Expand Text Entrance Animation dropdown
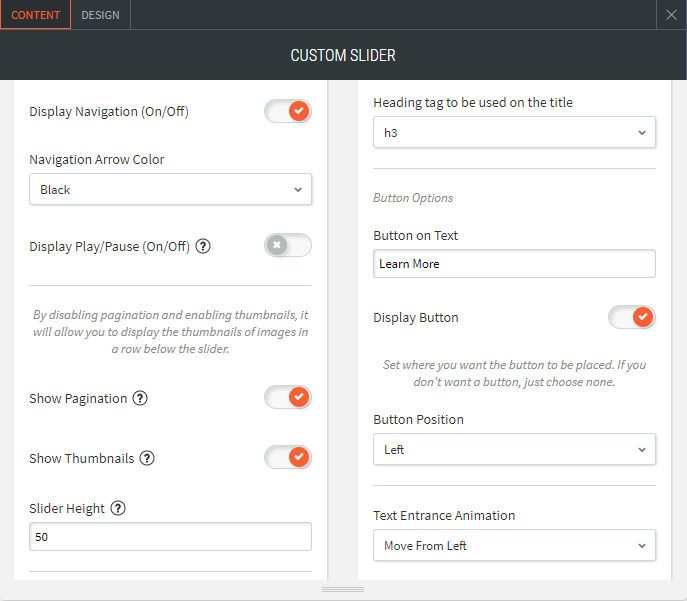687x601 pixels. click(x=514, y=546)
